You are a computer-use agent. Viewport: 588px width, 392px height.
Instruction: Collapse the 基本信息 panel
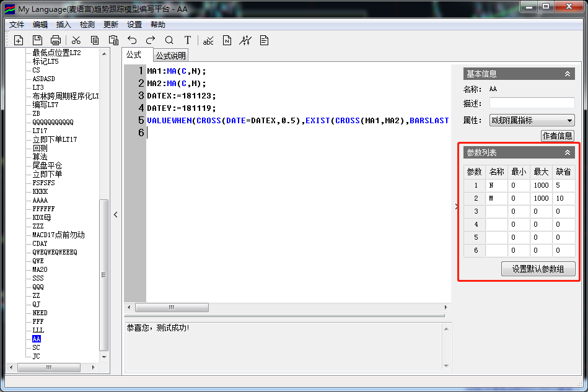pos(567,74)
